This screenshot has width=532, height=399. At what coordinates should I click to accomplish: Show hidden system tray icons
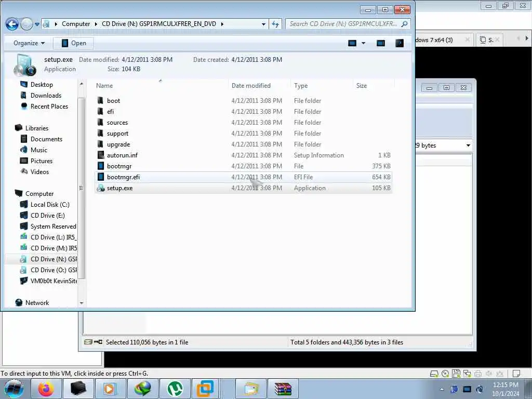(x=442, y=390)
